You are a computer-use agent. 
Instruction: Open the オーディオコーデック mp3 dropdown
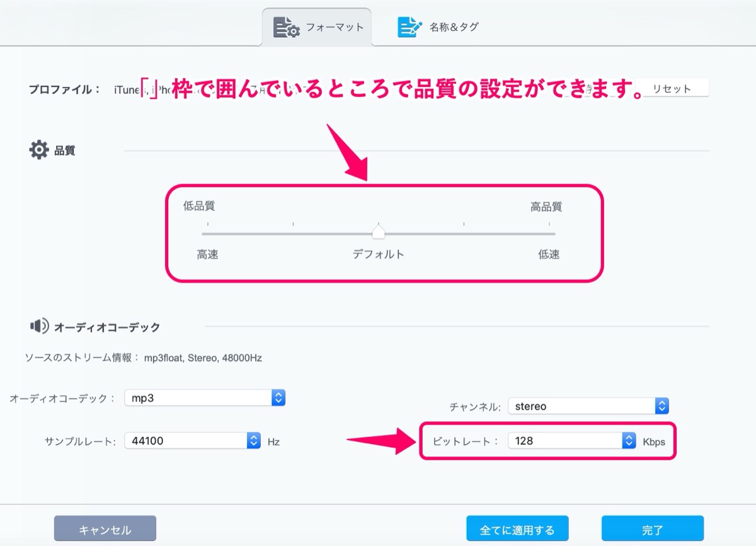point(205,398)
